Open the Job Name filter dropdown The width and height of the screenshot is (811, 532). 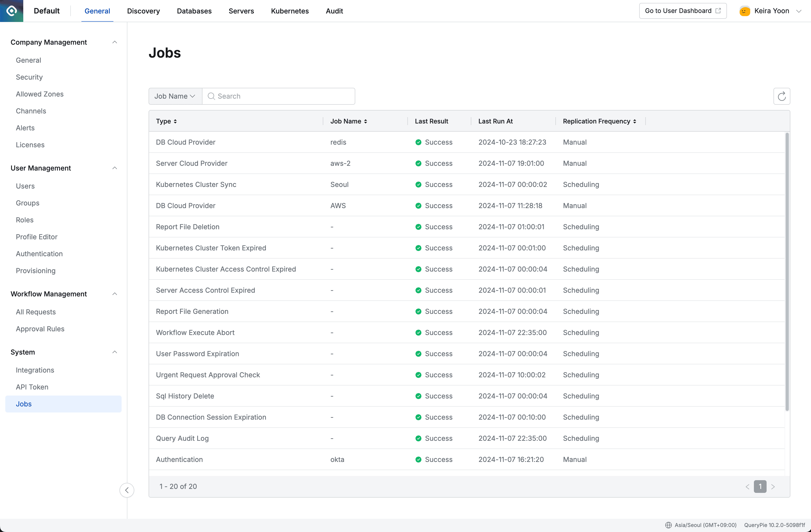175,96
